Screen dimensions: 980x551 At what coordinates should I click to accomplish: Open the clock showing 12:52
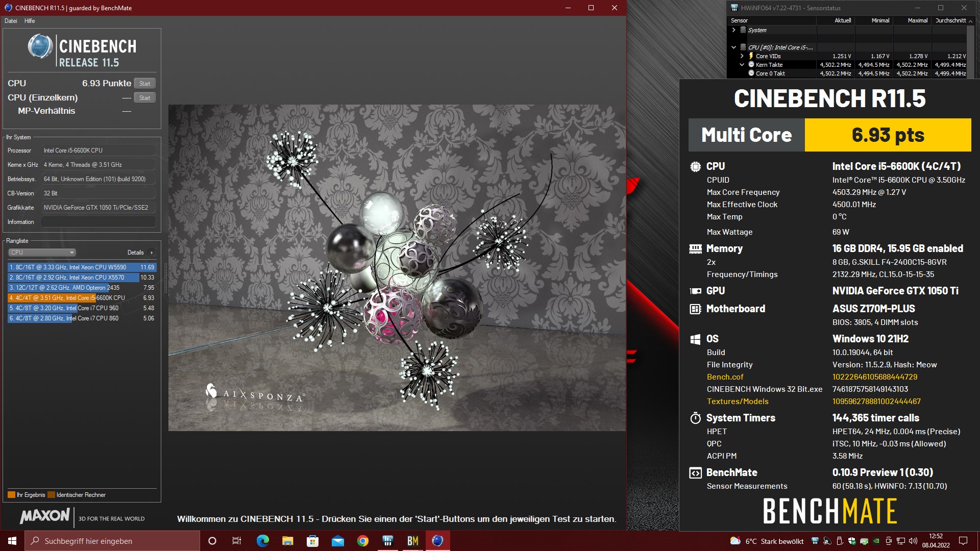(x=936, y=541)
